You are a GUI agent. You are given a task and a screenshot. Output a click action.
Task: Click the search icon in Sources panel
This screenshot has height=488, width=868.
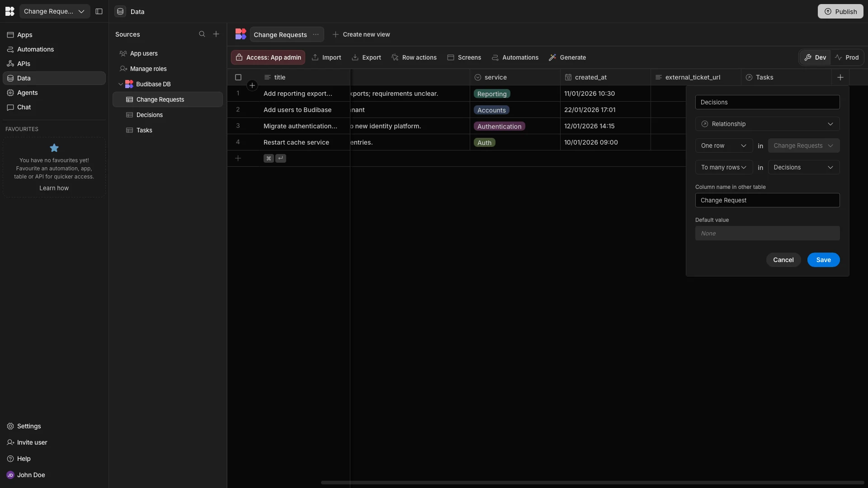[202, 34]
